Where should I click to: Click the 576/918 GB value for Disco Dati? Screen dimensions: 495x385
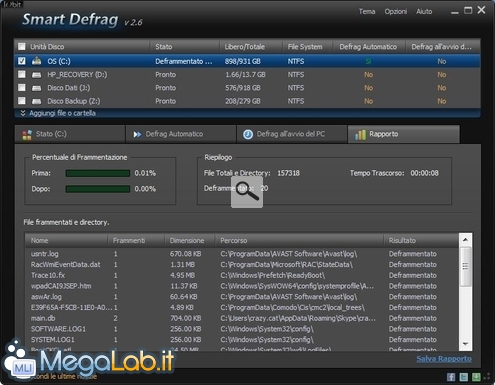243,88
